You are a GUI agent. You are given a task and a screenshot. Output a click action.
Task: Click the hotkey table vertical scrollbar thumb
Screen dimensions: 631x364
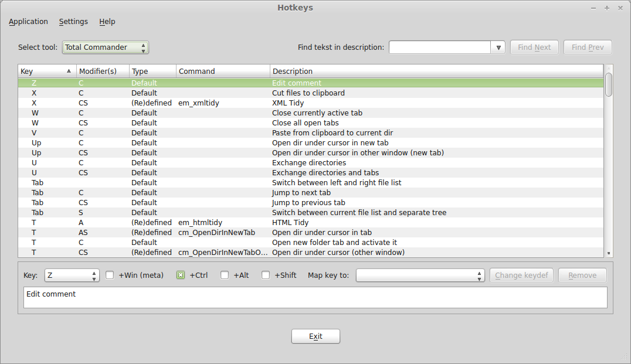[609, 84]
